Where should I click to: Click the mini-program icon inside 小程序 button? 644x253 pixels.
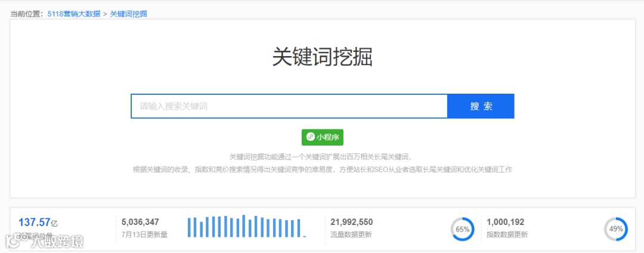pos(311,137)
